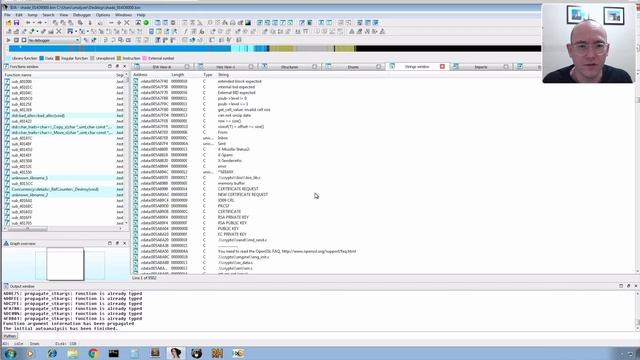640x360 pixels.
Task: Close the Graph overview panel
Action: [124, 244]
